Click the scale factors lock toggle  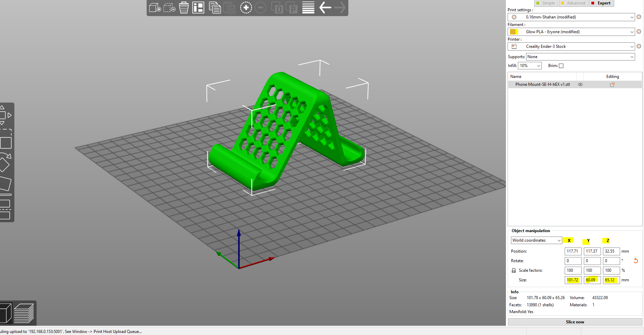click(x=513, y=270)
